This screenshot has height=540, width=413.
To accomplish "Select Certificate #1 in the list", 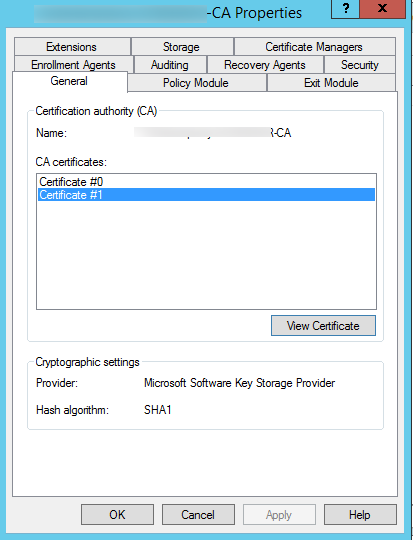I will [x=206, y=195].
